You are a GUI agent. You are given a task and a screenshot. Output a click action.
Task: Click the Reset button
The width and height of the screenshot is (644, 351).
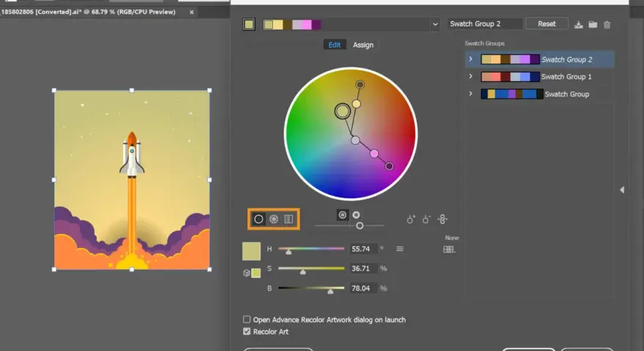(x=547, y=24)
